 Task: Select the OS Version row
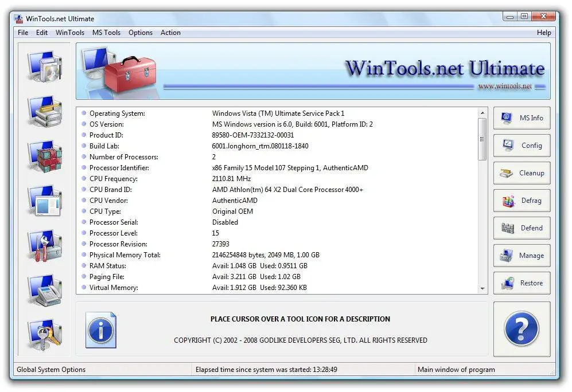[277, 124]
